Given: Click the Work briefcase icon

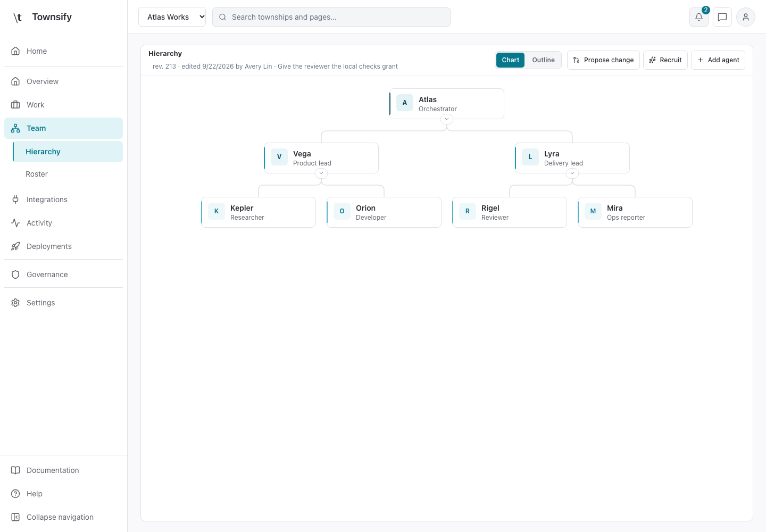Looking at the screenshot, I should tap(15, 105).
